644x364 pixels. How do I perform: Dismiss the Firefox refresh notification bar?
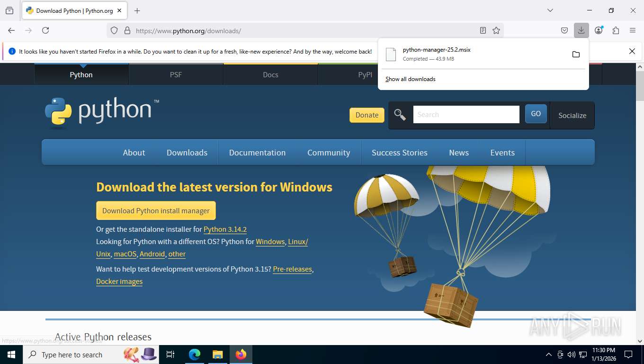coord(632,51)
